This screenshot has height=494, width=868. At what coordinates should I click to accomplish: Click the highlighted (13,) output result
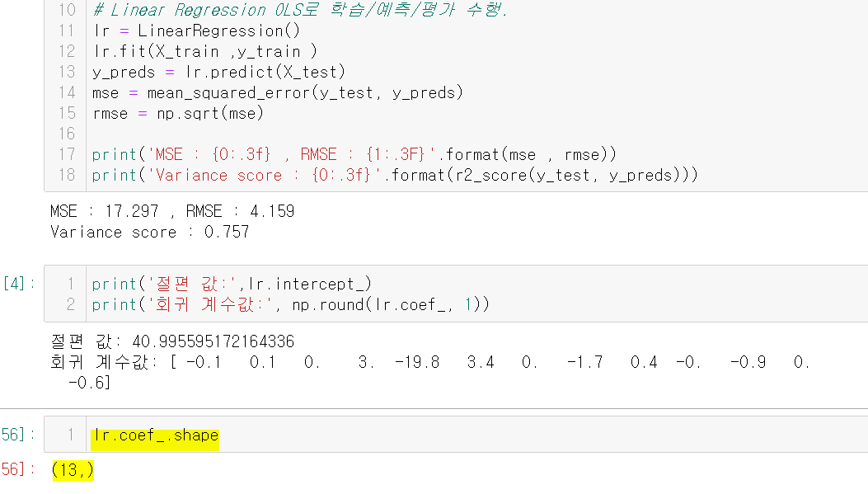(x=73, y=470)
